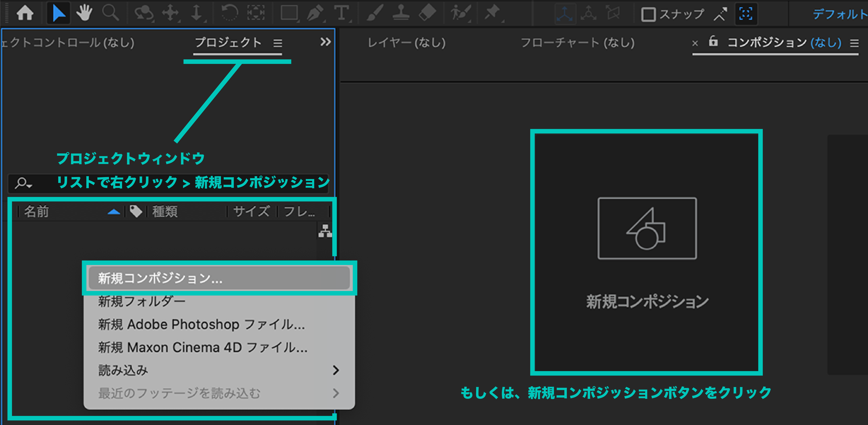This screenshot has height=425, width=868.
Task: Sort by the フレ... column header
Action: tap(299, 212)
